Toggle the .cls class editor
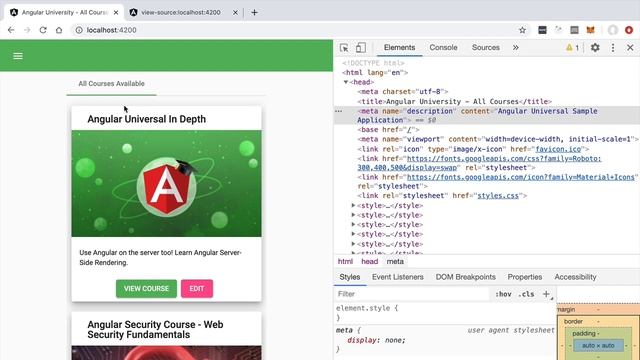The image size is (640, 360). tap(526, 294)
